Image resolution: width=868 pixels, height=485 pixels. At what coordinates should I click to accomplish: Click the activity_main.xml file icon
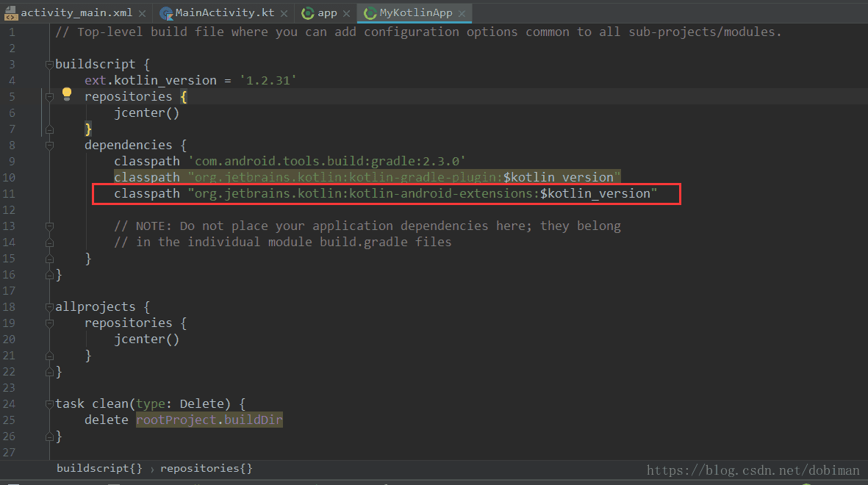[10, 12]
